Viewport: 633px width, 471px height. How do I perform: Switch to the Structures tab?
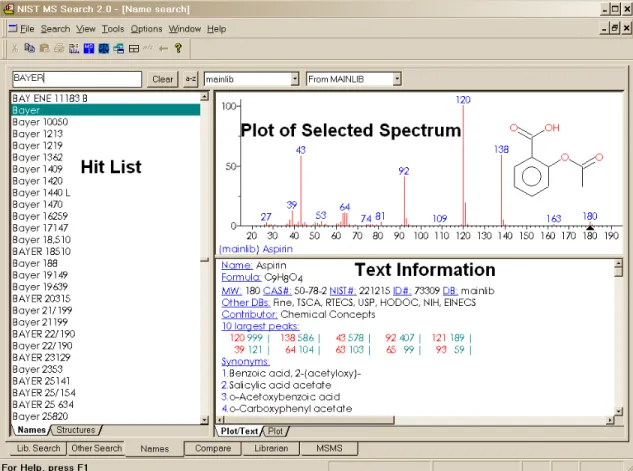click(75, 430)
